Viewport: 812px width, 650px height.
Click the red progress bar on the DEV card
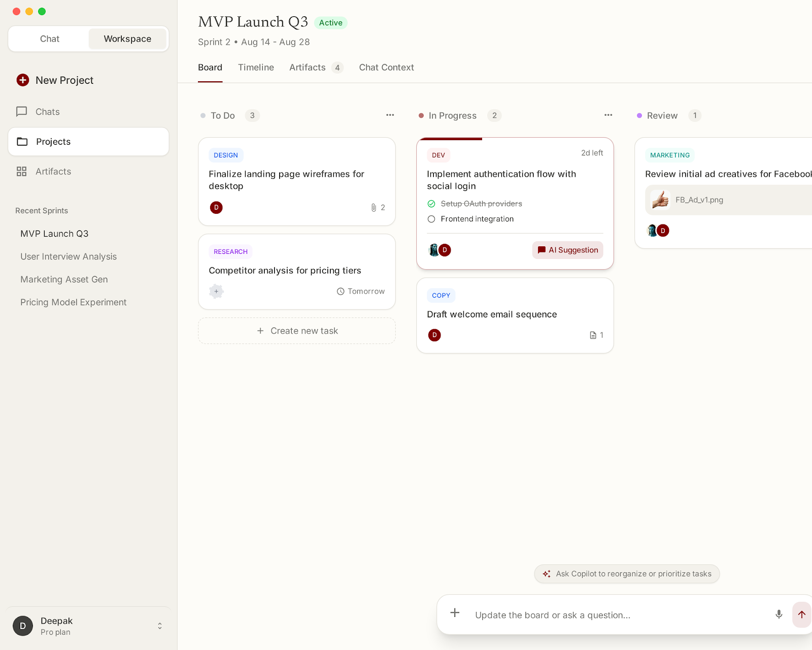[x=449, y=139]
